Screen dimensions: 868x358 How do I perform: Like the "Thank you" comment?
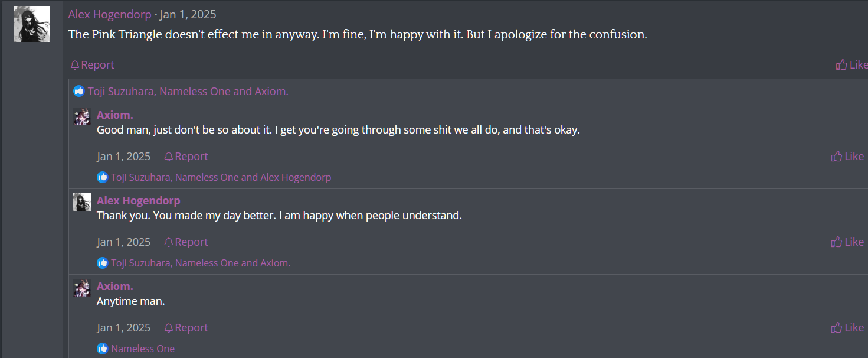[x=847, y=242]
